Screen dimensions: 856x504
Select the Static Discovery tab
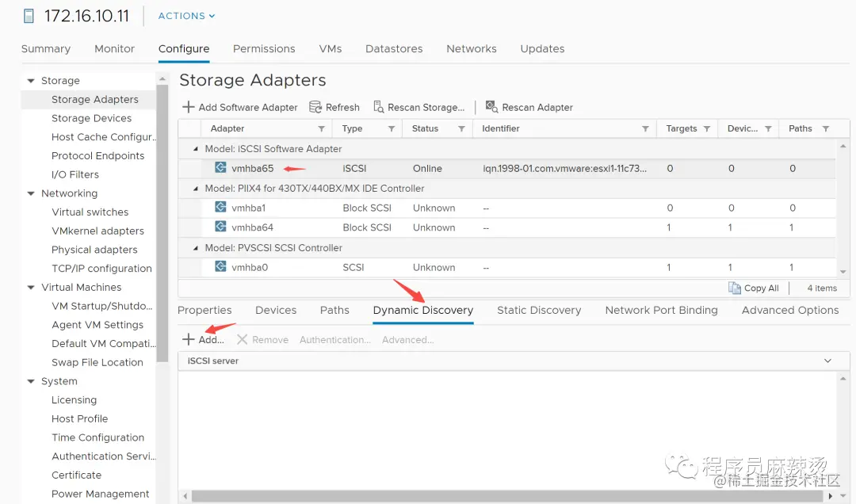539,310
